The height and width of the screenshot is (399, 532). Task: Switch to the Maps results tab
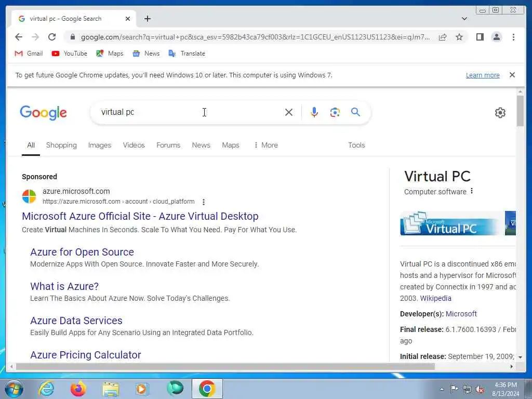[x=230, y=145]
